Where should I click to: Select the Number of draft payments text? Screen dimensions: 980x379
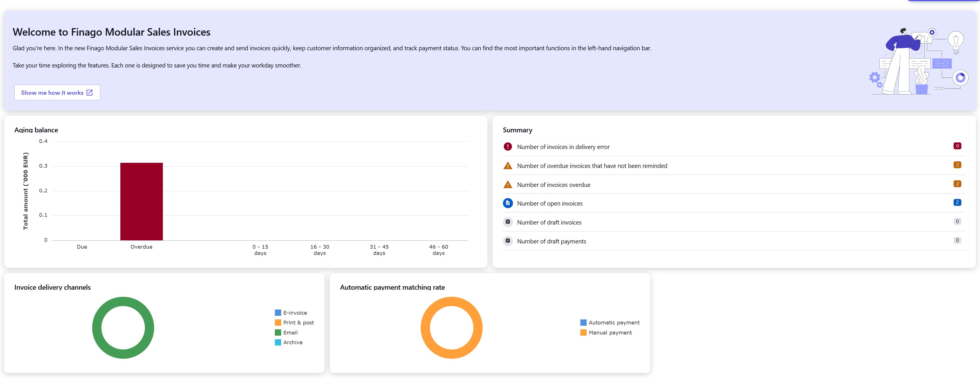coord(551,241)
